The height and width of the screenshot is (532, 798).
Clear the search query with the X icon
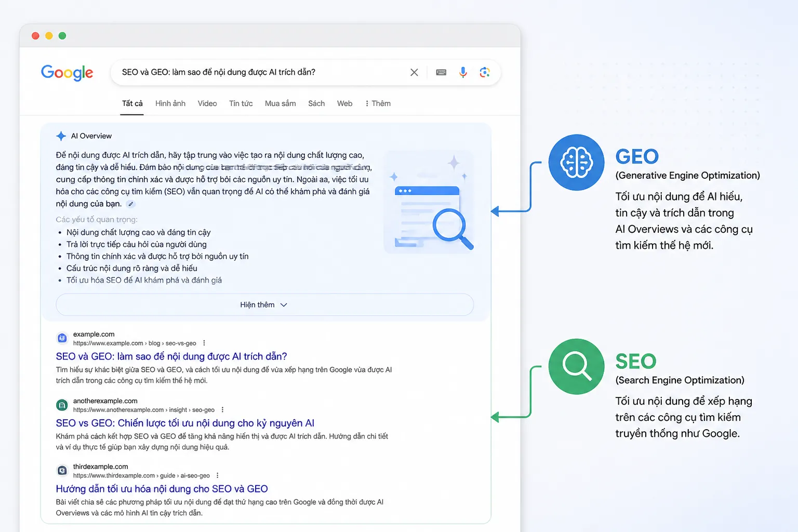point(414,72)
